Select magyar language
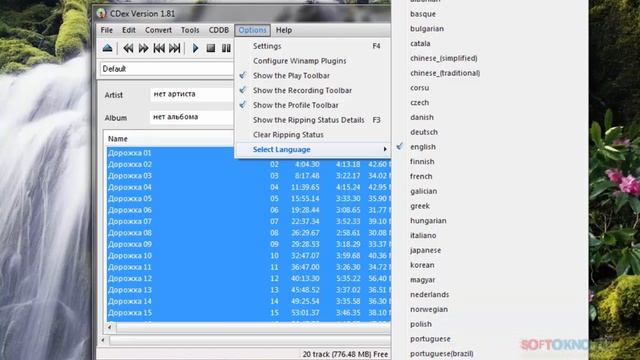Screen dimensions: 640x360 tap(422, 280)
